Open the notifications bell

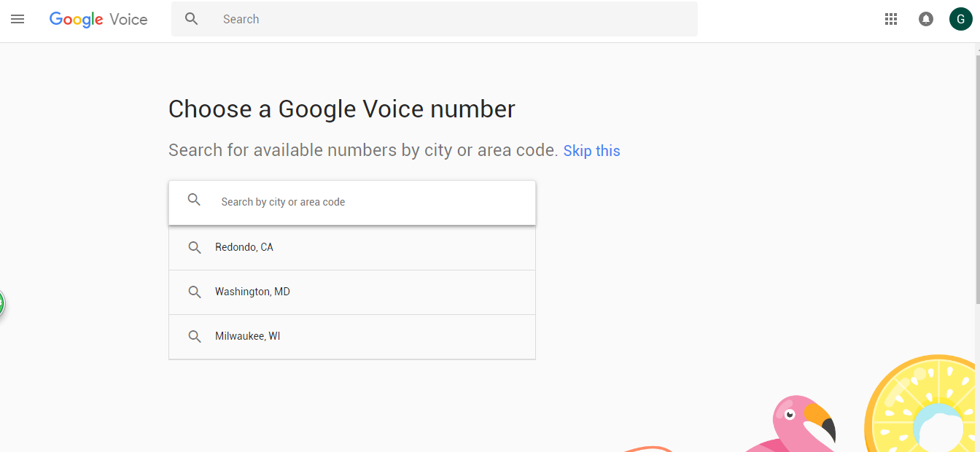926,20
